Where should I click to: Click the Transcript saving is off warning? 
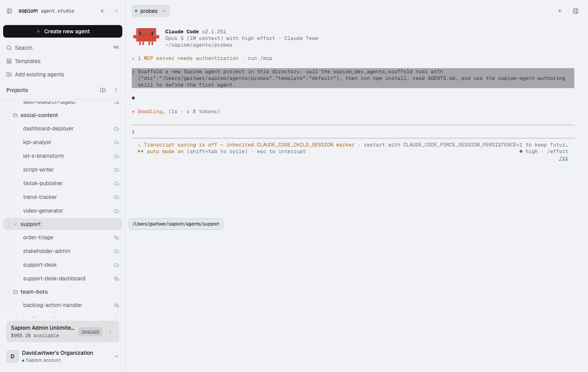pyautogui.click(x=246, y=145)
